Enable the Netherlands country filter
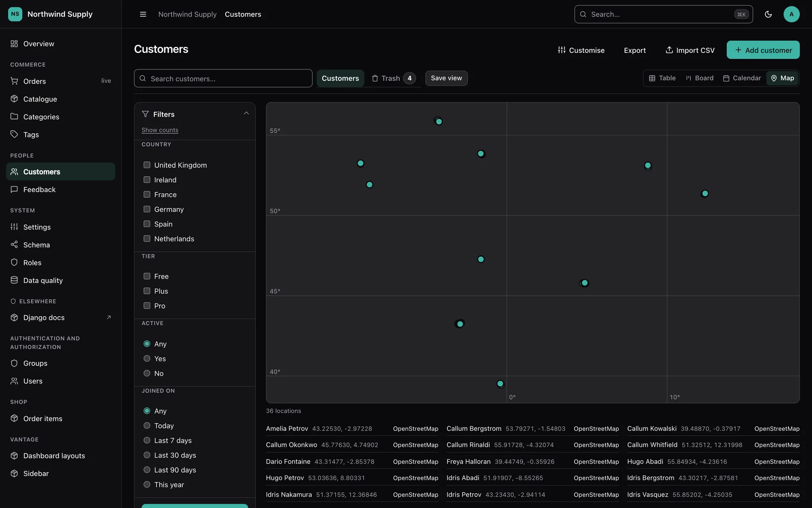The width and height of the screenshot is (812, 508). pyautogui.click(x=147, y=239)
